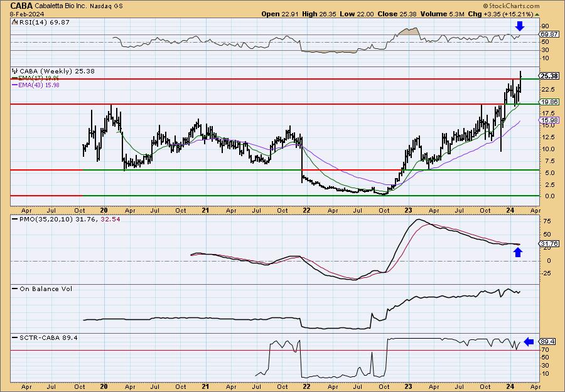Click the green up-triangle beside the change percent

[x=537, y=14]
